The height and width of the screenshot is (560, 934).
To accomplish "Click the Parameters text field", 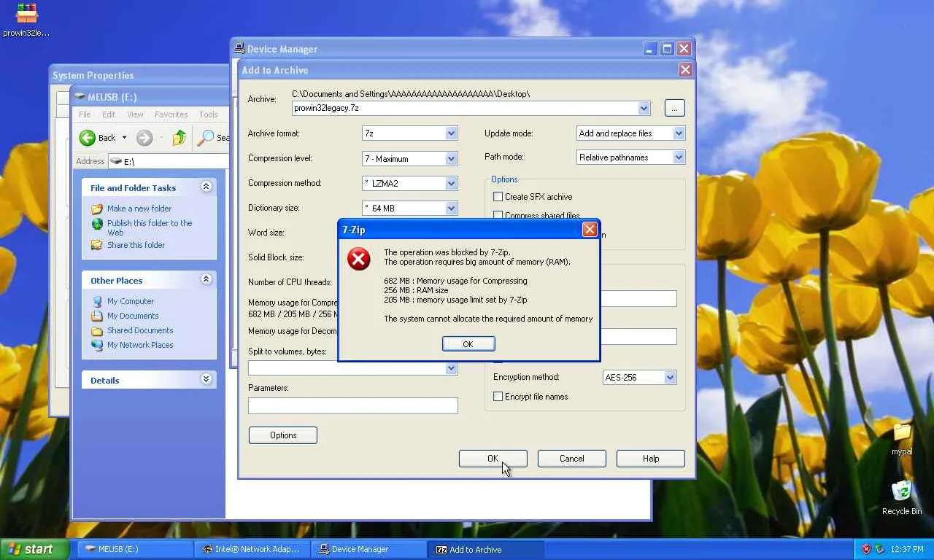I will pyautogui.click(x=353, y=405).
